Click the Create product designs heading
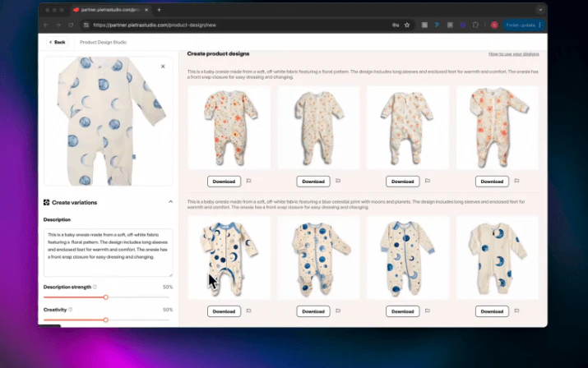588x368 pixels. pyautogui.click(x=218, y=53)
